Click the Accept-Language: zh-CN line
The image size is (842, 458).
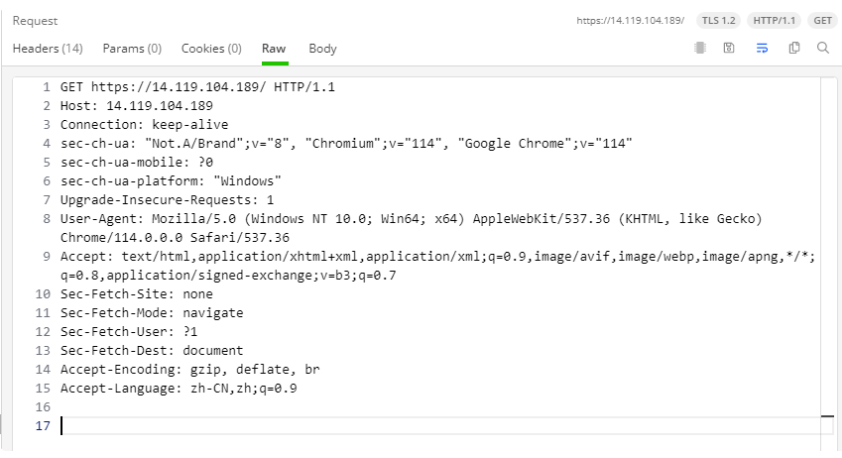(178, 388)
